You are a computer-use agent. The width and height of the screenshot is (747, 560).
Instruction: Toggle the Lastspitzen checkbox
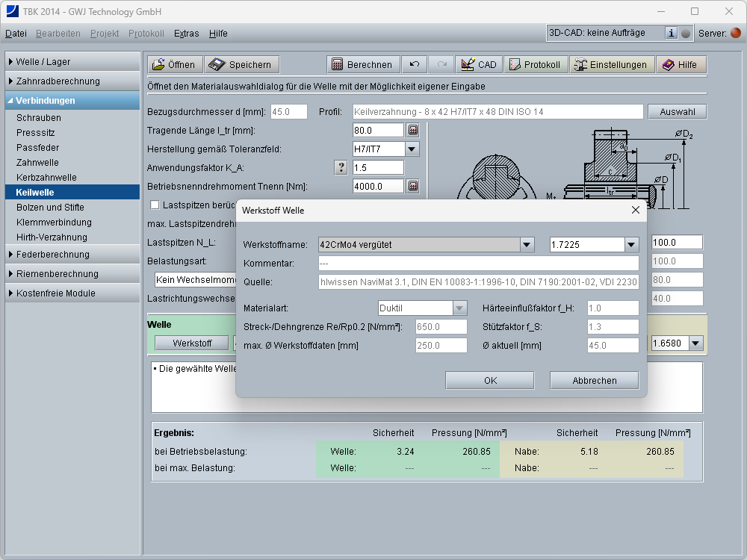point(155,205)
